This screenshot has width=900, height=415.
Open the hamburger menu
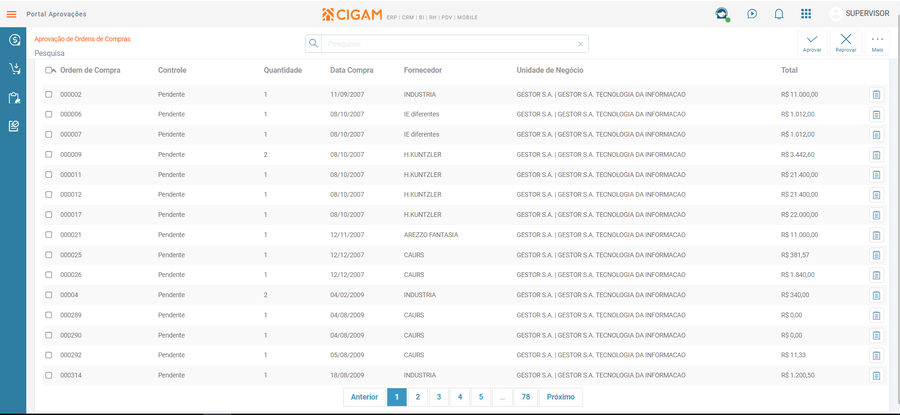click(x=11, y=14)
